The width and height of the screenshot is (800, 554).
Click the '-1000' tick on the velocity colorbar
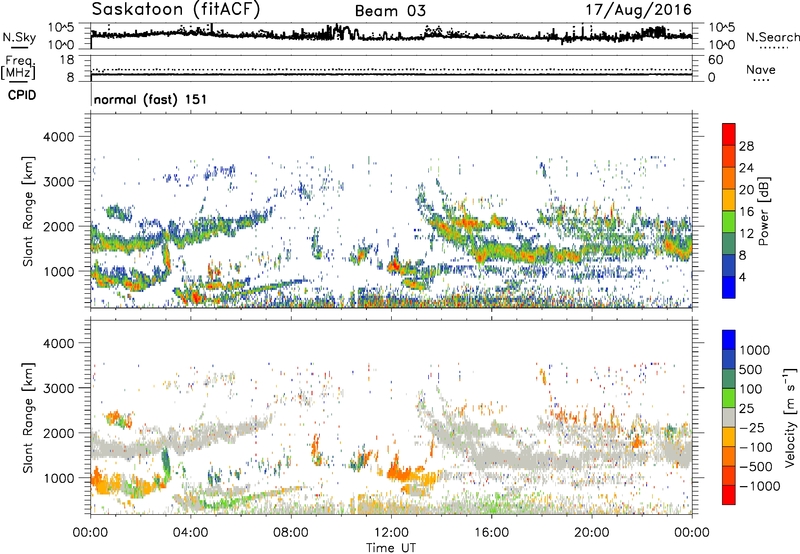(x=760, y=486)
